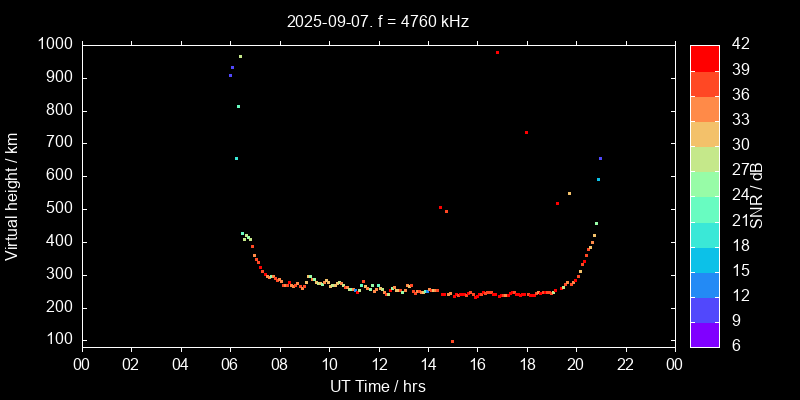
Task: Select the orange data point near 550 km
Action: tap(569, 193)
